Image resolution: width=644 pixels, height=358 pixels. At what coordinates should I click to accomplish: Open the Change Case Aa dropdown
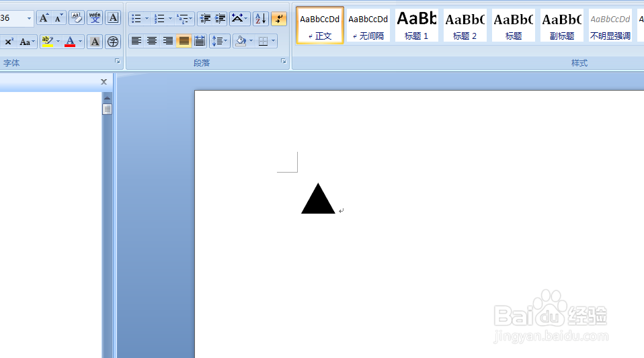(x=27, y=42)
